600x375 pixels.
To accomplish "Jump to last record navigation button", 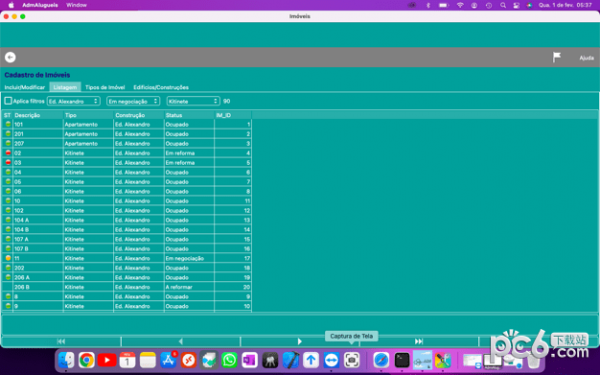I will coord(419,341).
